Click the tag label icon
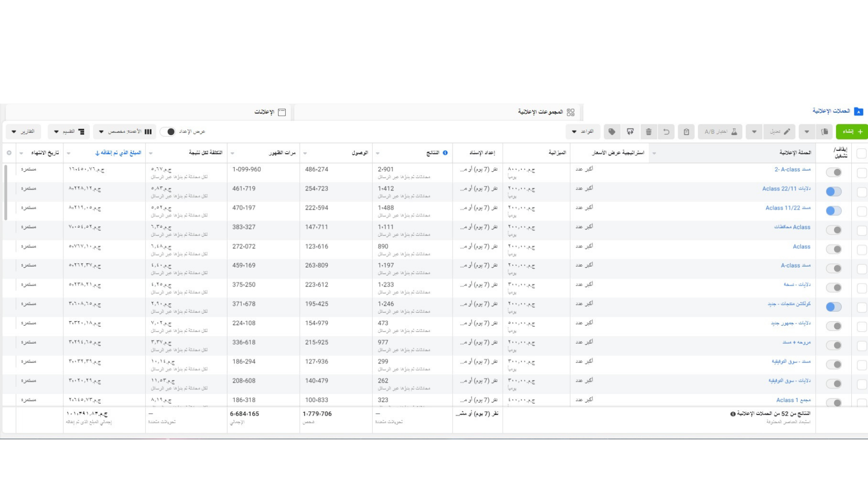868x488 pixels. click(612, 131)
